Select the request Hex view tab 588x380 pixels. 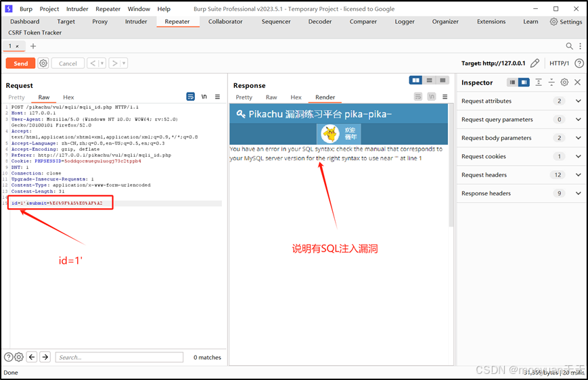click(68, 97)
